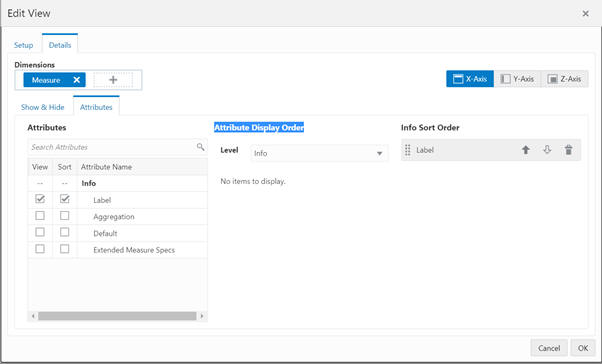This screenshot has height=364, width=602.
Task: Click the left arrow of the horizontal scrollbar
Action: point(33,316)
